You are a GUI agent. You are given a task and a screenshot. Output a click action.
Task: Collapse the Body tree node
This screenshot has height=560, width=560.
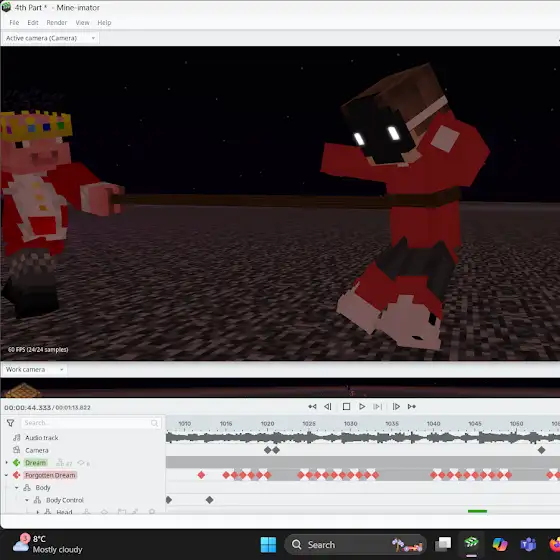(16, 488)
